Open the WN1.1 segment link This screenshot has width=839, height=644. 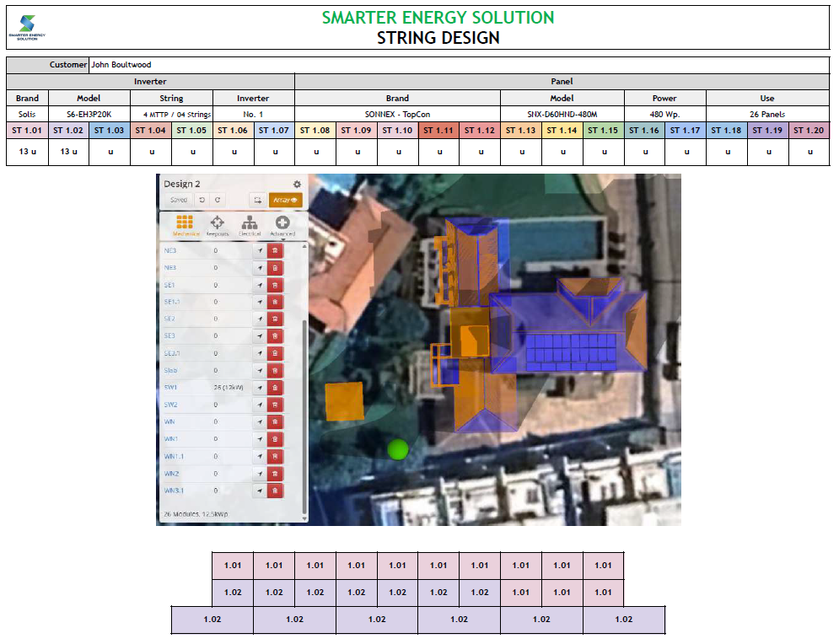(174, 457)
